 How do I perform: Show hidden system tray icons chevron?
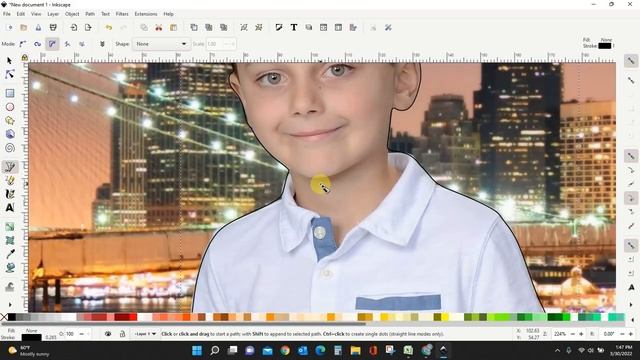[x=558, y=351]
